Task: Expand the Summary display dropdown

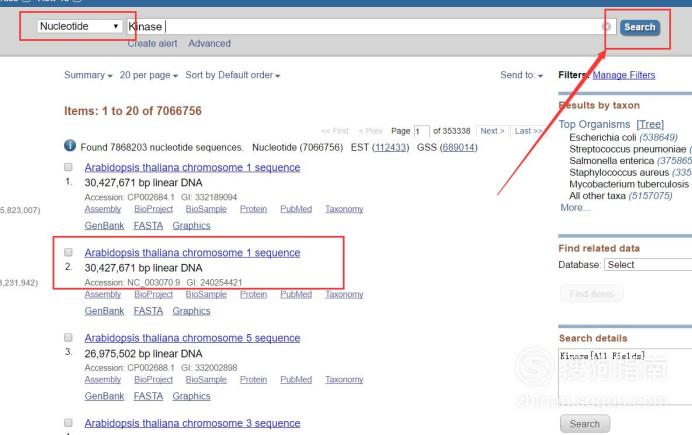Action: pyautogui.click(x=88, y=75)
